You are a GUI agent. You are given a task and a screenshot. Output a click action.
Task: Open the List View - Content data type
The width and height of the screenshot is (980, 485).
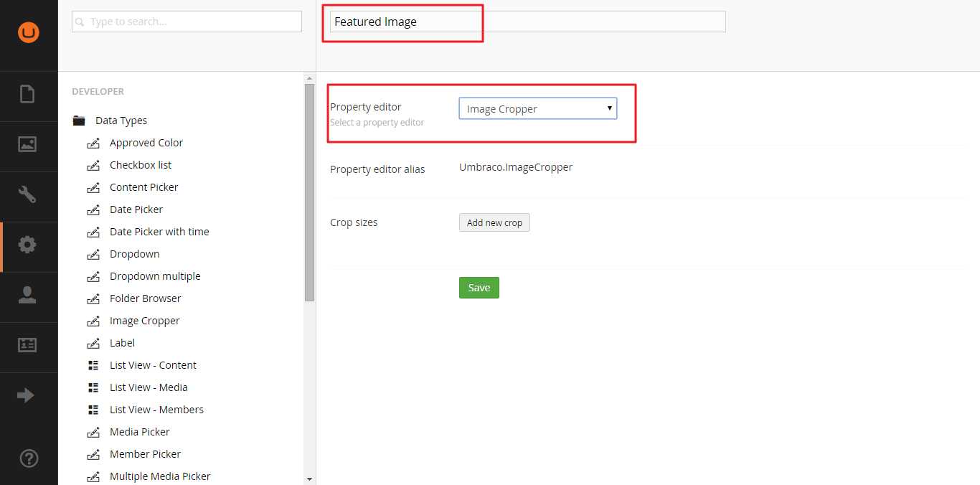153,365
